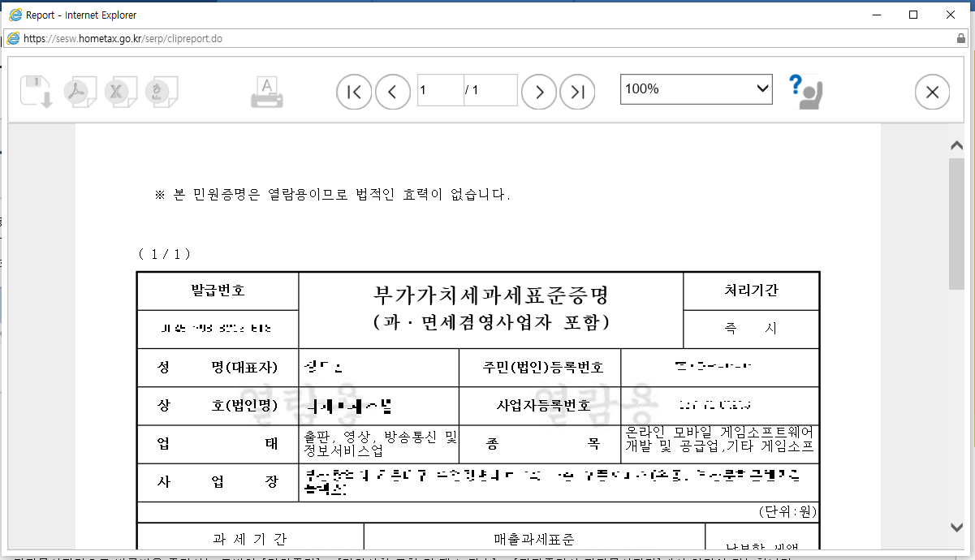The width and height of the screenshot is (975, 560).
Task: Go to the first page
Action: [354, 92]
